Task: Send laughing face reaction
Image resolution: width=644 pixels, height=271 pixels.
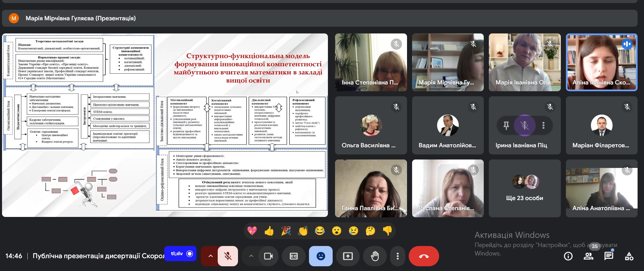Action: [x=320, y=231]
